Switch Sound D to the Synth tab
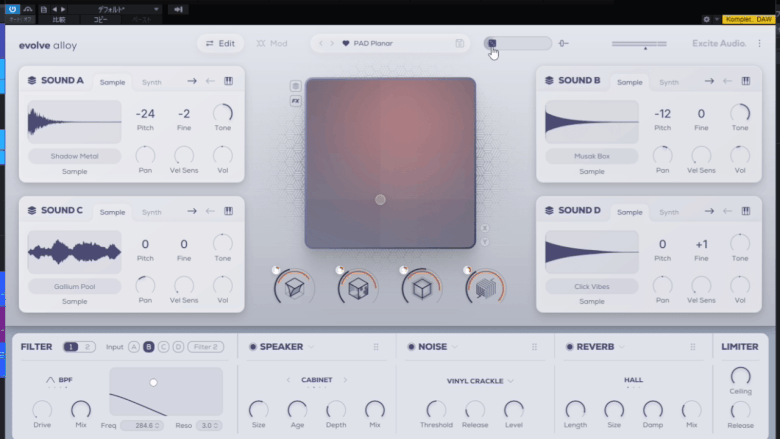Screen dimensions: 780x439 pos(668,212)
